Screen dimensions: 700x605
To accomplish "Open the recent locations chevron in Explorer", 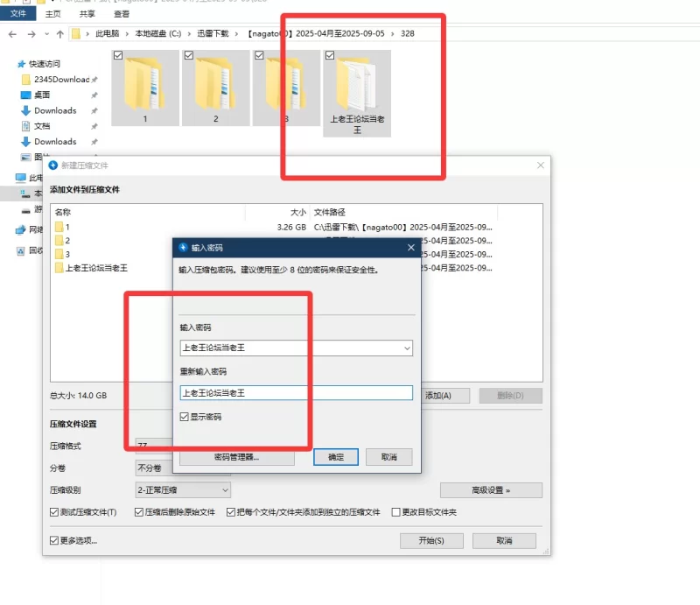I will (46, 34).
